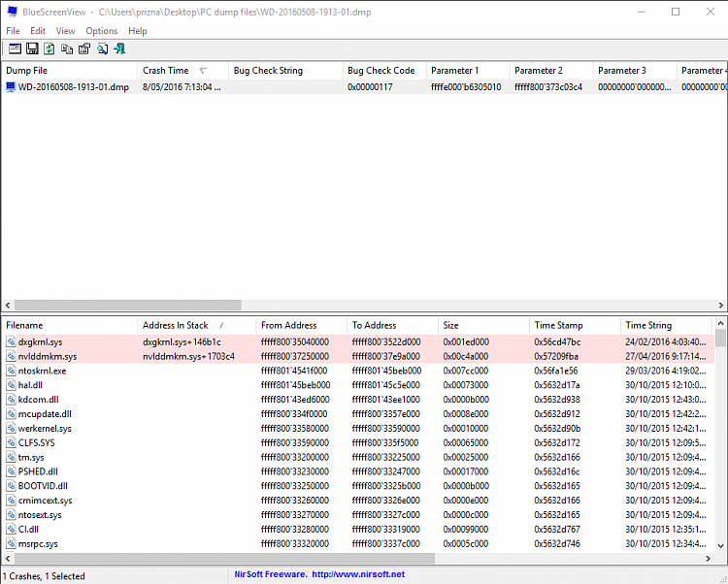Click the file icon next to ntosext.sys
This screenshot has width=728, height=584.
tap(11, 514)
